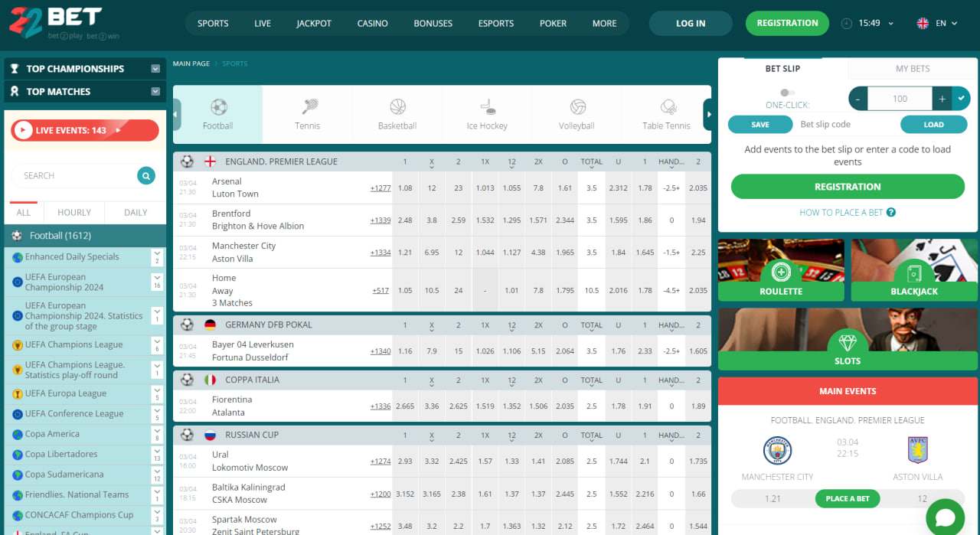Expand the Top Matches panel
Image resolution: width=980 pixels, height=535 pixels.
(x=155, y=92)
